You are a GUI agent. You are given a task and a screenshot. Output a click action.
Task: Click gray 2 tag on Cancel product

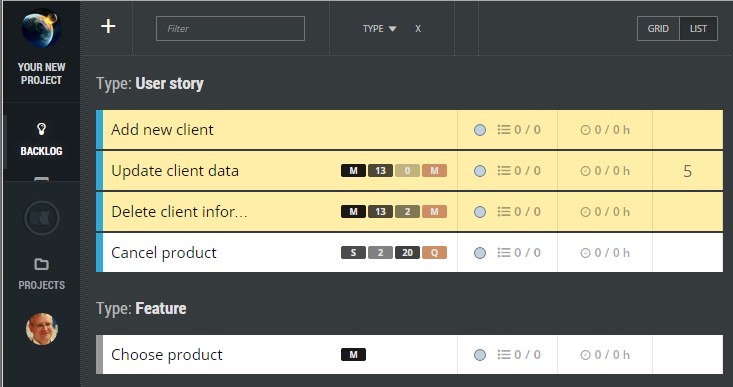[x=381, y=253]
